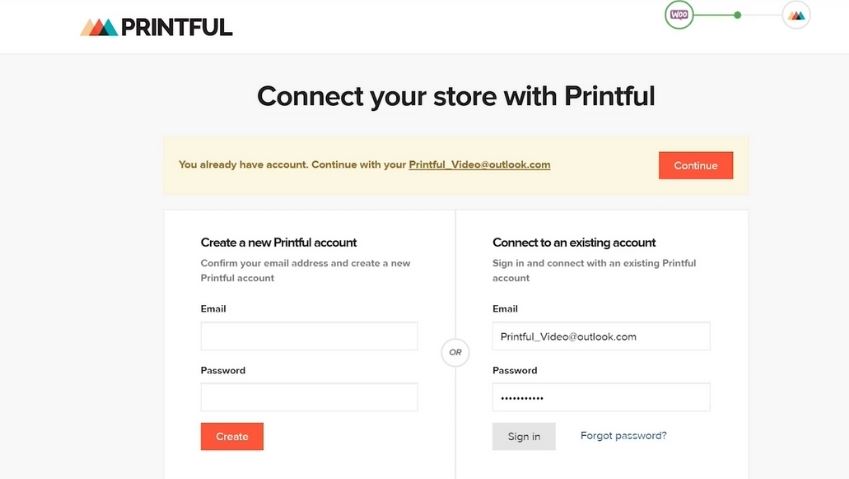Click the green progress line between steps
Image resolution: width=849 pixels, height=479 pixels.
click(714, 15)
